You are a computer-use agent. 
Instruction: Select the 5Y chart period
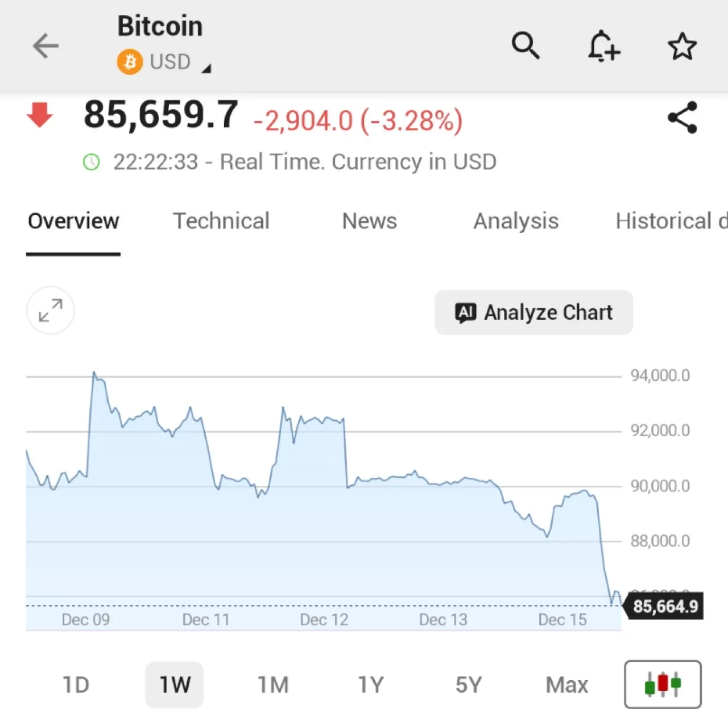468,684
